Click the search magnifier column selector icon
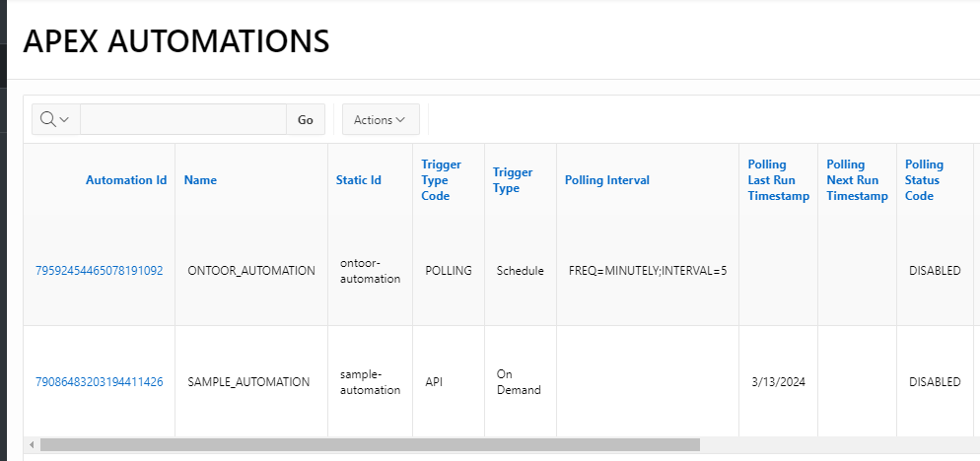This screenshot has height=461, width=980. click(x=55, y=119)
